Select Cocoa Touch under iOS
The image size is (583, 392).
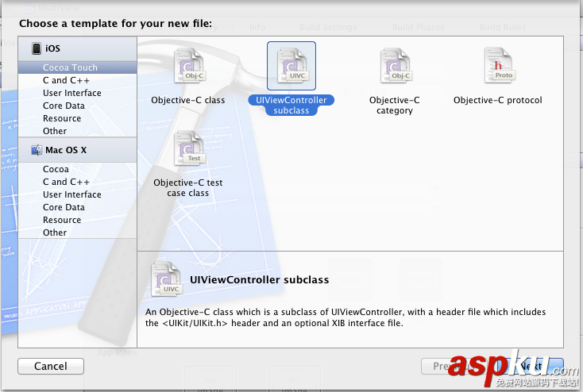[x=77, y=67]
